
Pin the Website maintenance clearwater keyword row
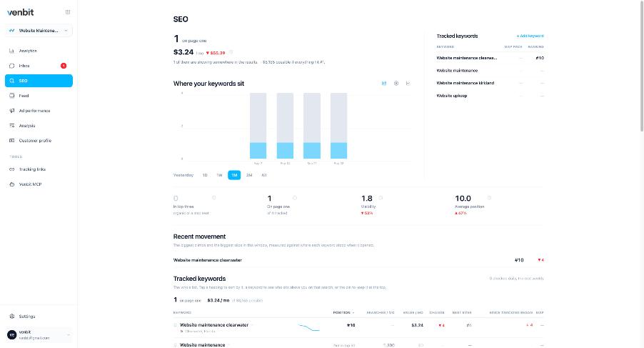pos(176,325)
